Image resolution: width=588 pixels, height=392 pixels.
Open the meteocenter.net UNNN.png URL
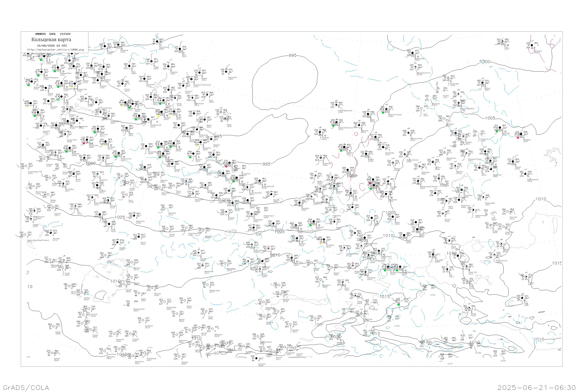[55, 50]
